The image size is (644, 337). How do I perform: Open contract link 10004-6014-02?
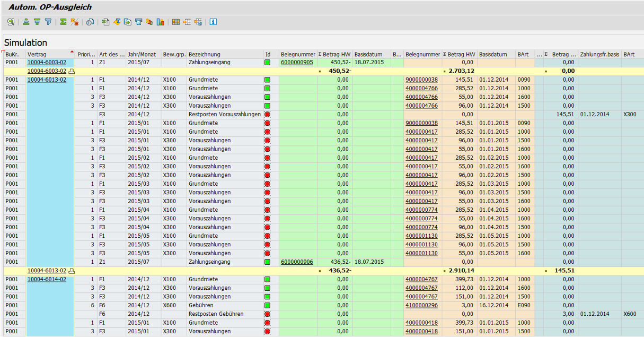tap(47, 279)
